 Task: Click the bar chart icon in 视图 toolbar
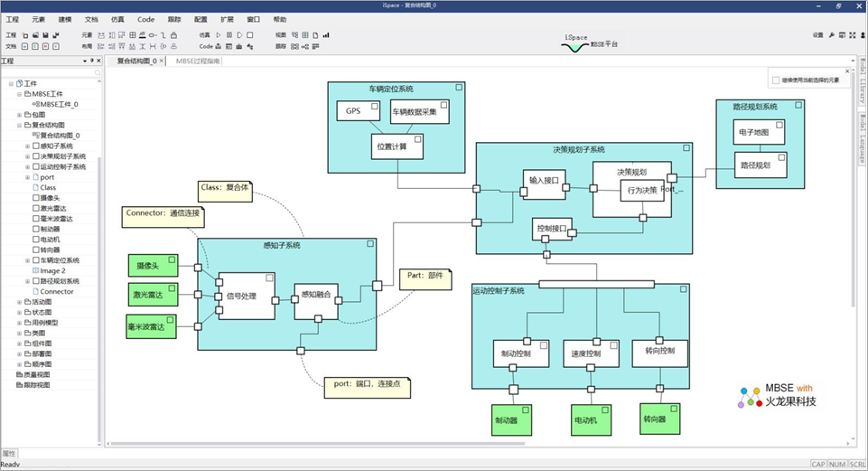[x=326, y=35]
